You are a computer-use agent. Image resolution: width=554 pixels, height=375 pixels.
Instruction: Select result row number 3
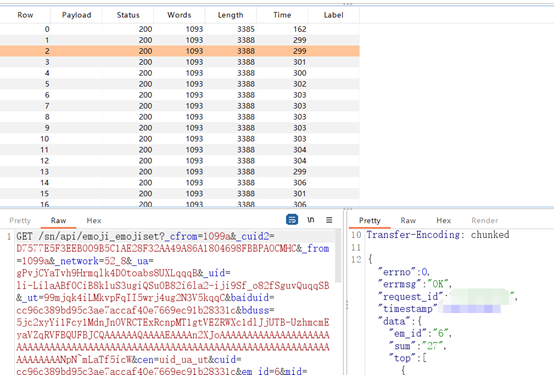click(180, 62)
